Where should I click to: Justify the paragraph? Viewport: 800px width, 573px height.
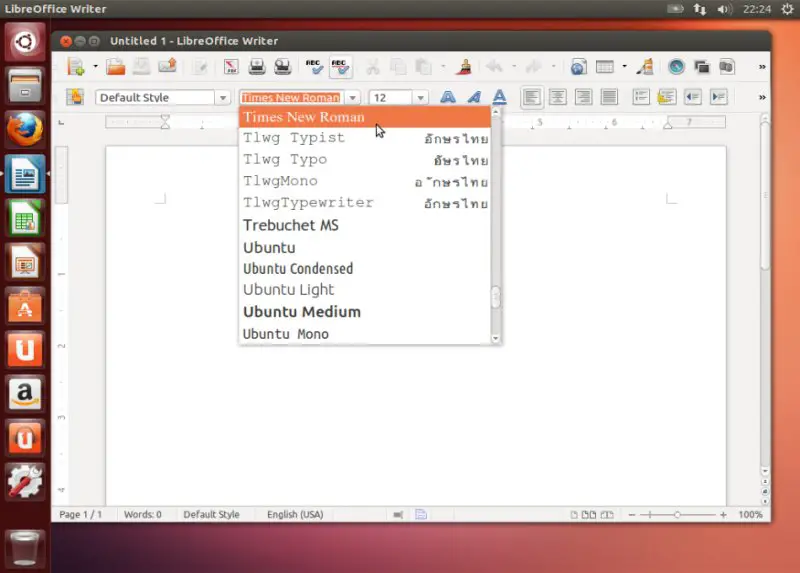609,97
